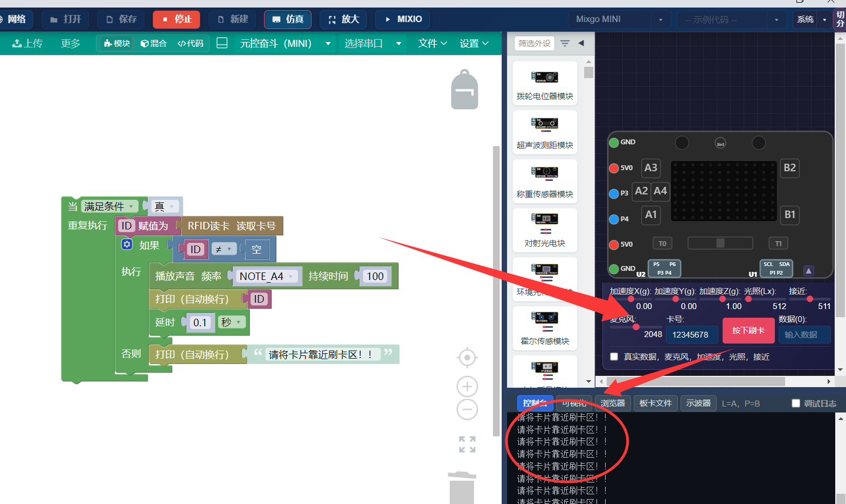
Task: Click the 上传 upload button
Action: (27, 43)
